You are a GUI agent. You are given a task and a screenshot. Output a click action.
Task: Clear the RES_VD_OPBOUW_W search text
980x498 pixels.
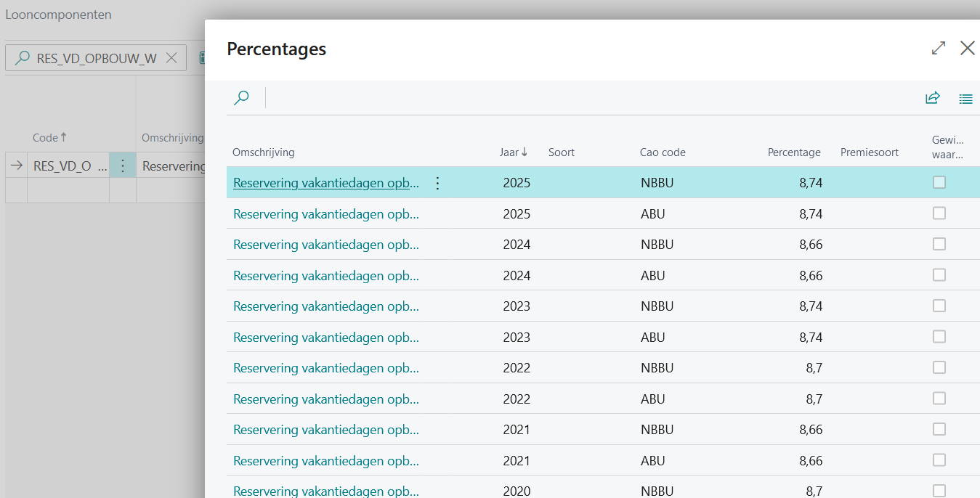pyautogui.click(x=171, y=58)
